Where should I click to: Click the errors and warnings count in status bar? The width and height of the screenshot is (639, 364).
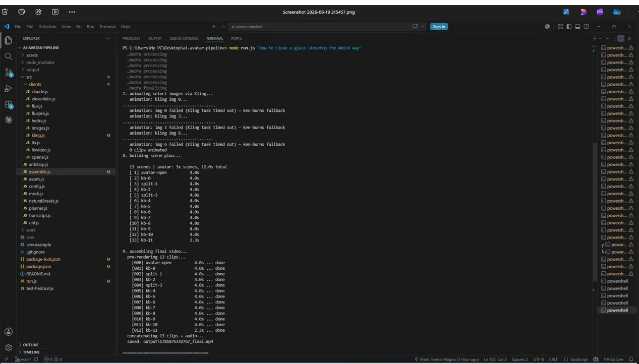53,359
